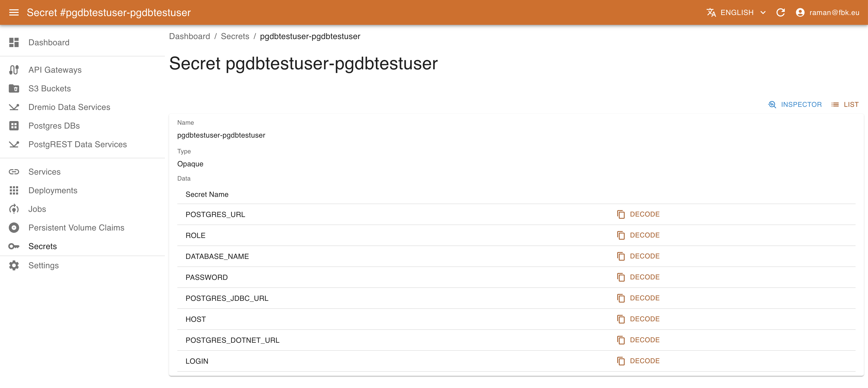Image resolution: width=868 pixels, height=388 pixels.
Task: Decode the LOGIN secret value
Action: 644,361
